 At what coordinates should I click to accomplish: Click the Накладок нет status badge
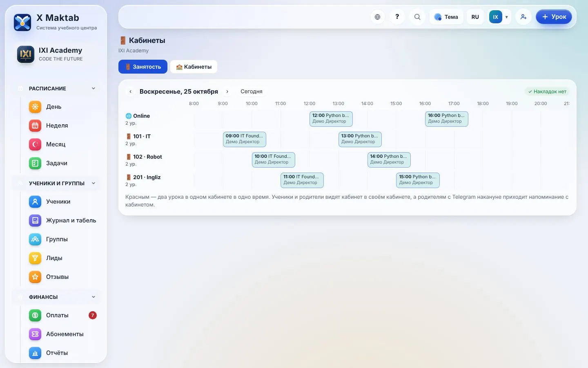click(547, 92)
